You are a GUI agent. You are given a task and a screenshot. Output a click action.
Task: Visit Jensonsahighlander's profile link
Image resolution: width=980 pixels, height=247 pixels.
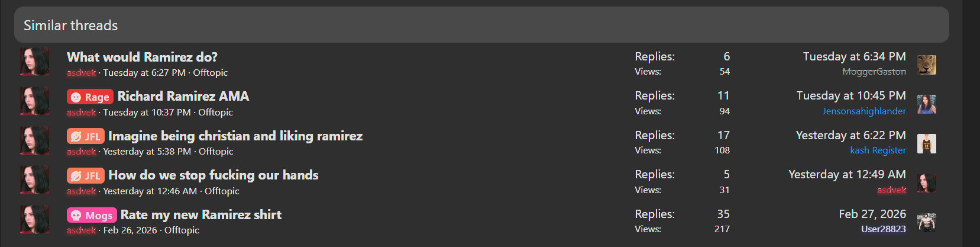coord(863,111)
